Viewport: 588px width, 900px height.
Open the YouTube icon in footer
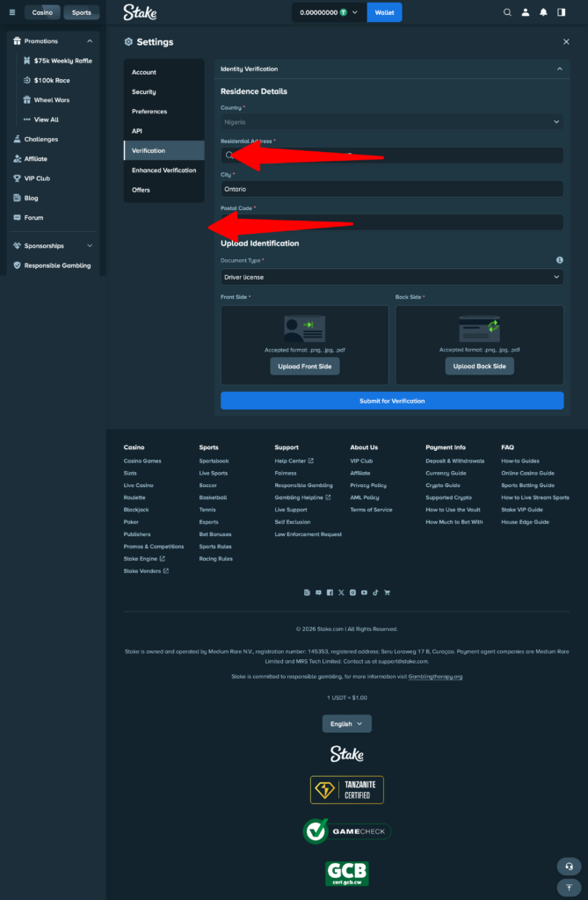pyautogui.click(x=364, y=592)
